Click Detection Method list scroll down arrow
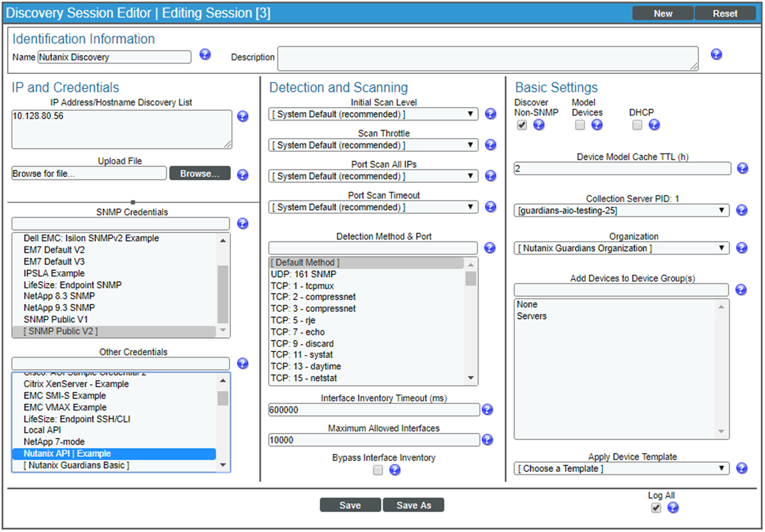The image size is (765, 532). 471,378
